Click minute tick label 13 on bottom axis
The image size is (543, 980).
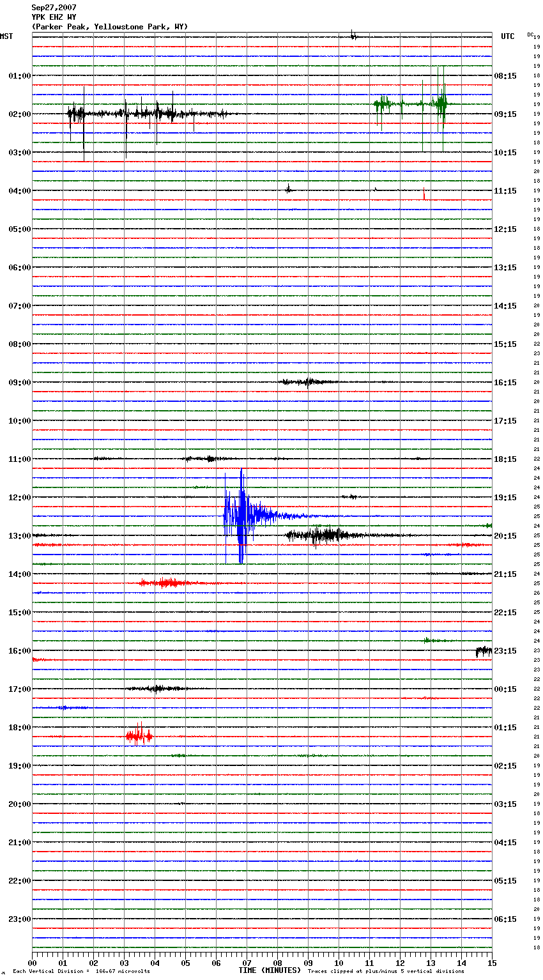[431, 963]
